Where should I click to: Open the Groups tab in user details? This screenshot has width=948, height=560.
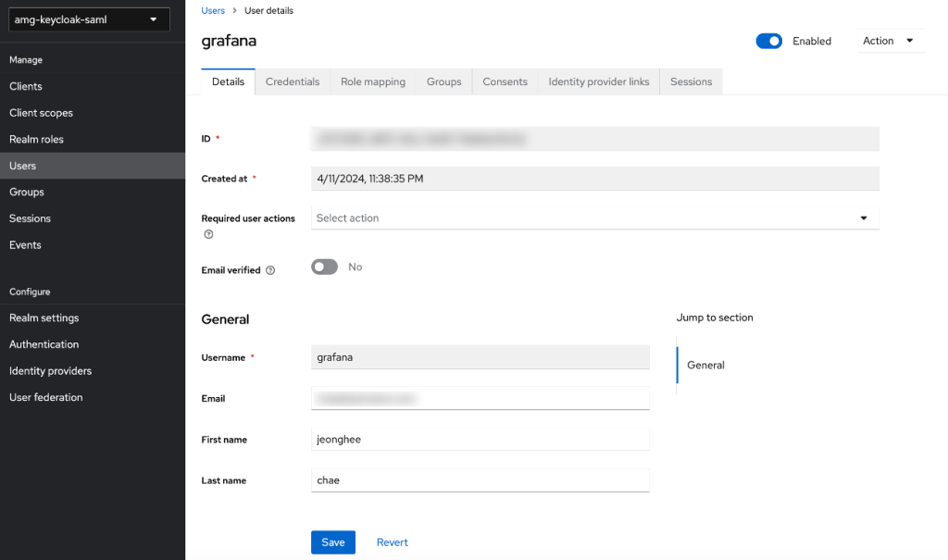pos(443,81)
